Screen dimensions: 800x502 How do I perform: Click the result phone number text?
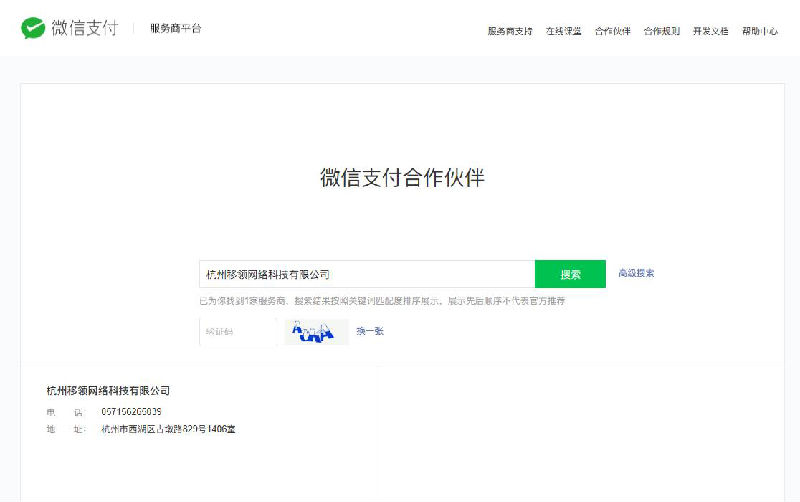click(x=131, y=411)
